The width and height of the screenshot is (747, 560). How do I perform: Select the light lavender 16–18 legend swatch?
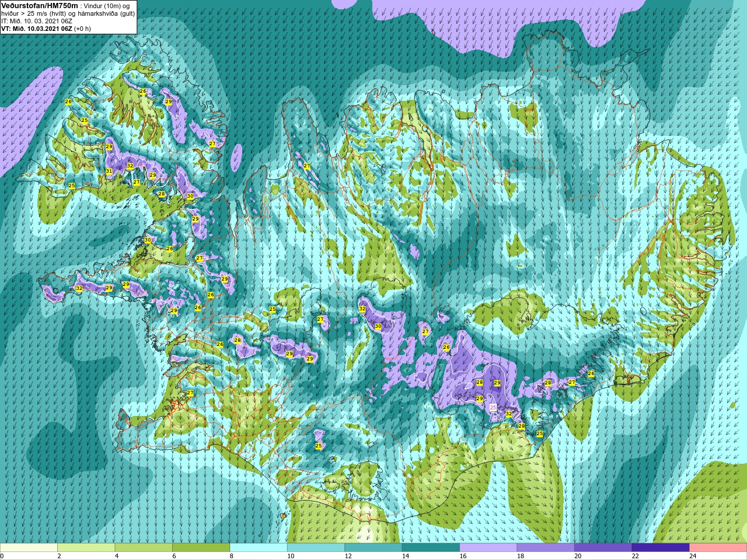point(488,548)
